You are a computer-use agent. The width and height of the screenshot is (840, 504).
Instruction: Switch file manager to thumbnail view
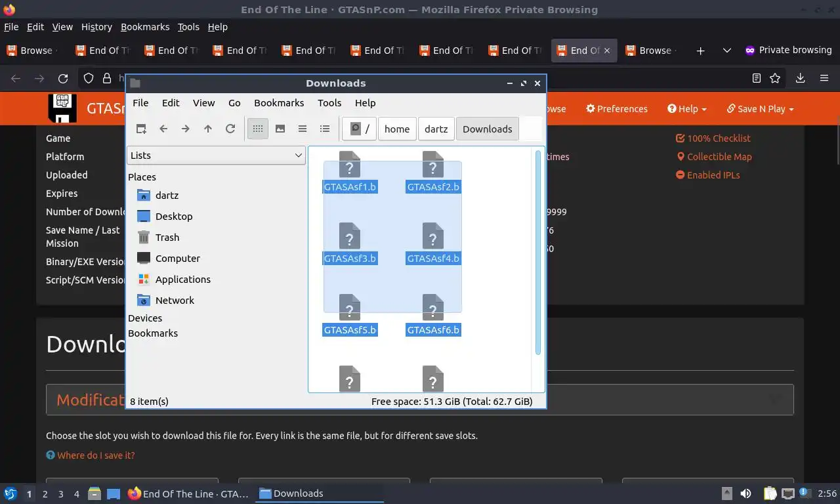[280, 129]
